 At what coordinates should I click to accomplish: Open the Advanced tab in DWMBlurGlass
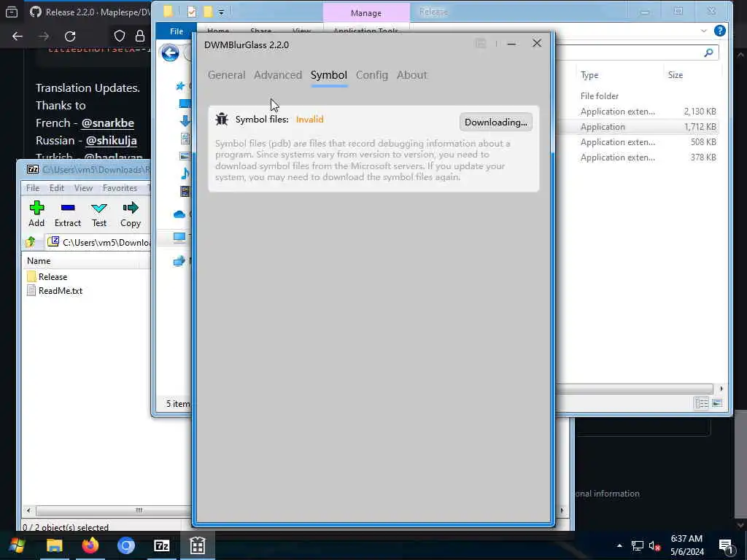pos(278,75)
